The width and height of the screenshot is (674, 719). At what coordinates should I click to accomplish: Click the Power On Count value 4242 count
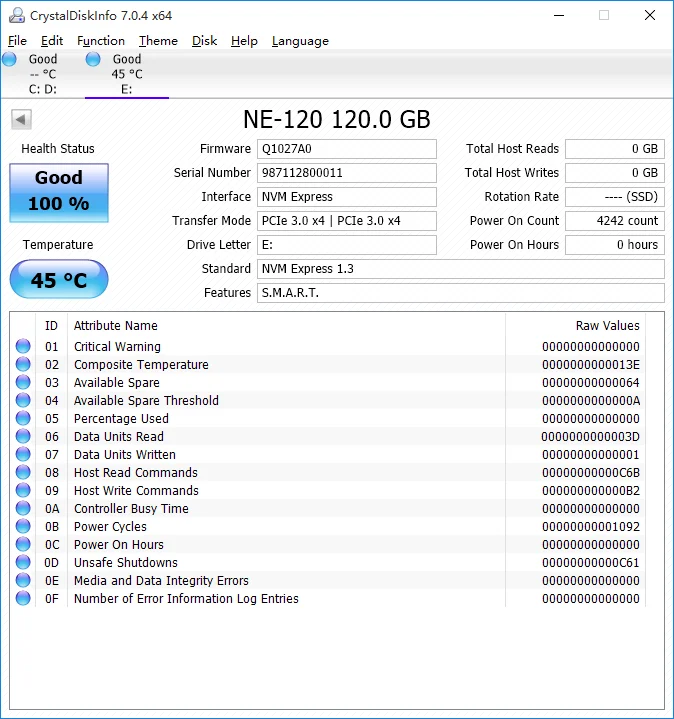coord(615,221)
